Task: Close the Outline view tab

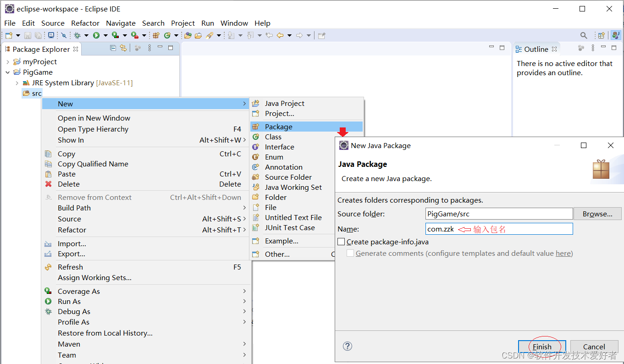Action: coord(554,49)
